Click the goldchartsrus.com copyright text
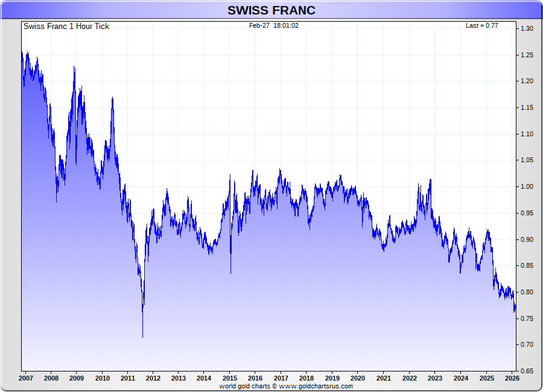This screenshot has height=392, width=543. point(286,386)
